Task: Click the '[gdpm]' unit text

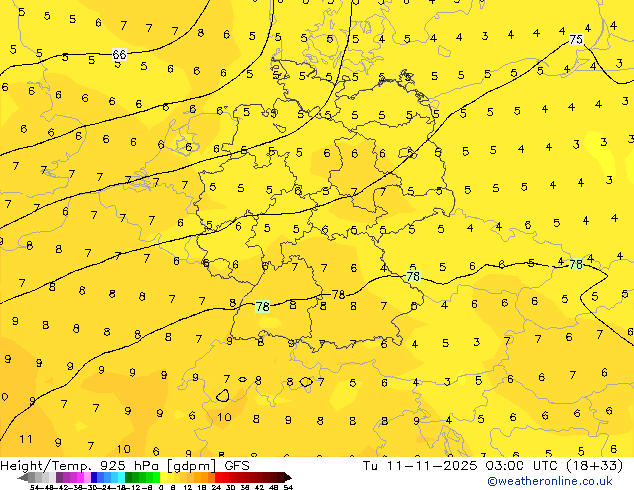Action: pyautogui.click(x=192, y=466)
